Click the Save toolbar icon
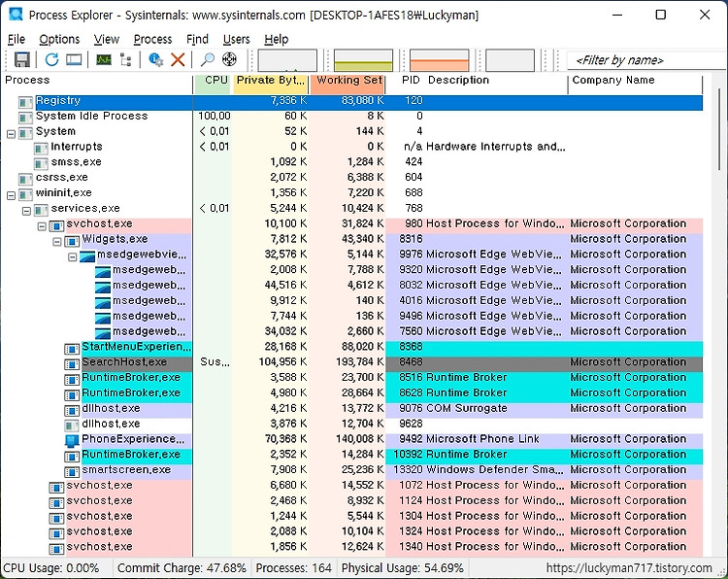728x579 pixels. coord(21,59)
